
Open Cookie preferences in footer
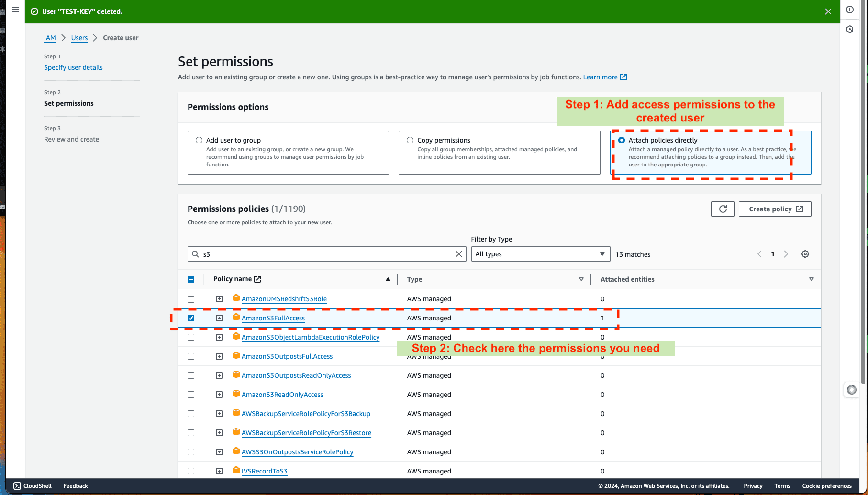click(x=827, y=486)
